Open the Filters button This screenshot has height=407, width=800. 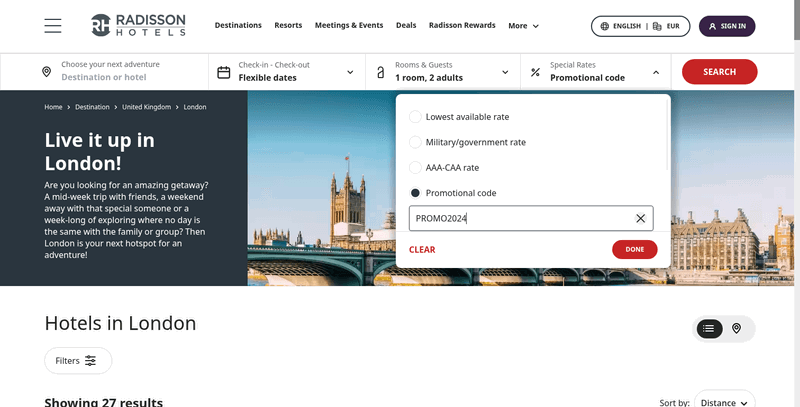(x=78, y=361)
